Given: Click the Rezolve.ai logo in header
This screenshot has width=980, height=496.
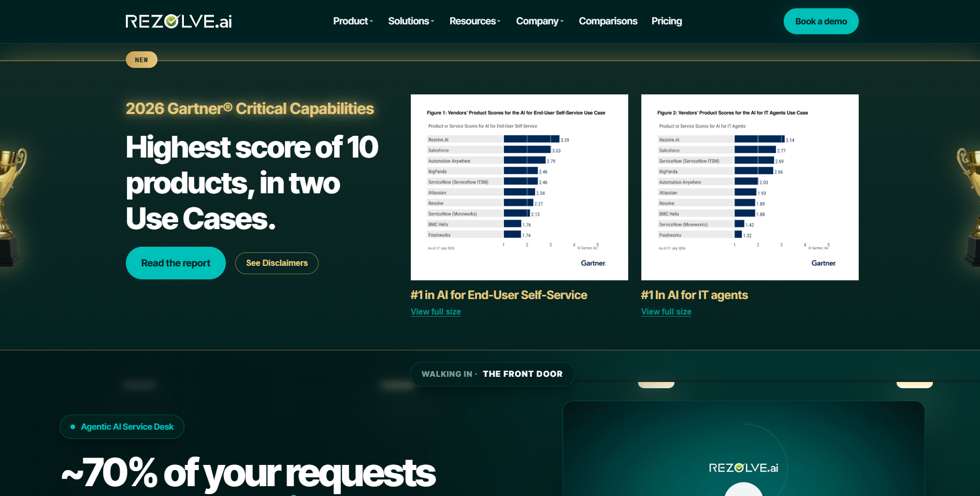Looking at the screenshot, I should point(179,21).
